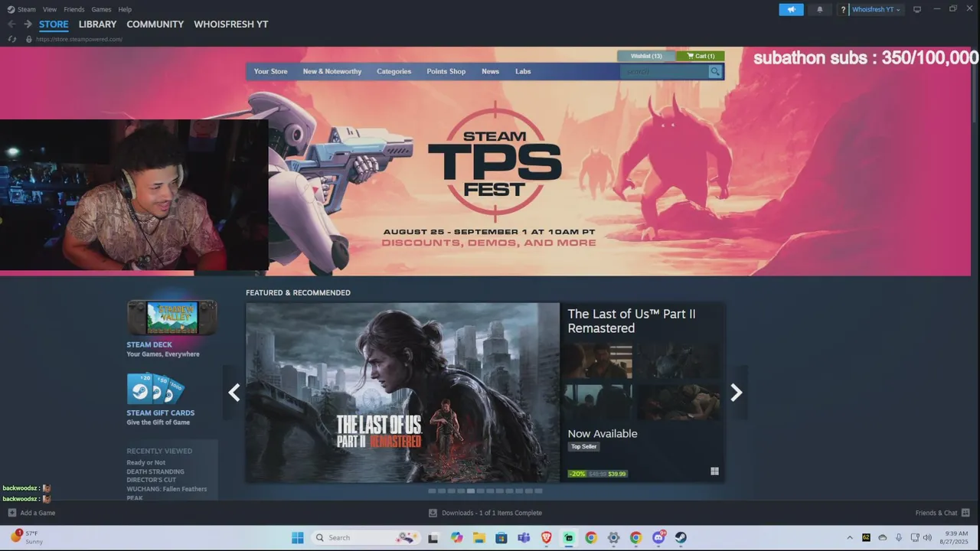Switch to the LIBRARY tab

97,24
